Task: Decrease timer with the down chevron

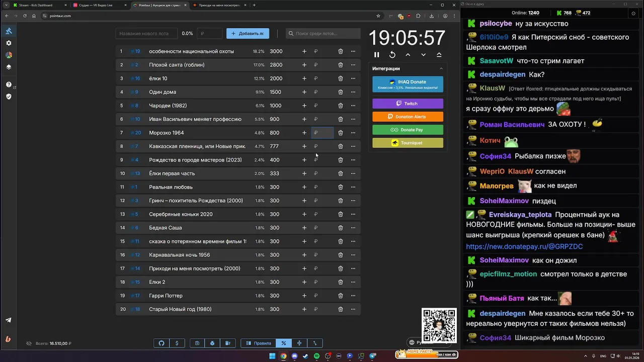Action: [x=424, y=55]
